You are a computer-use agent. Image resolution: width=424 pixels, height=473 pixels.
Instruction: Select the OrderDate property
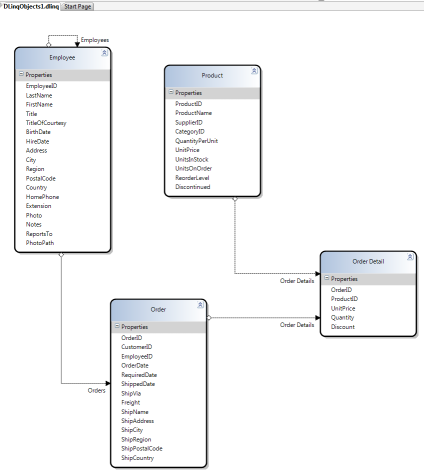point(135,366)
